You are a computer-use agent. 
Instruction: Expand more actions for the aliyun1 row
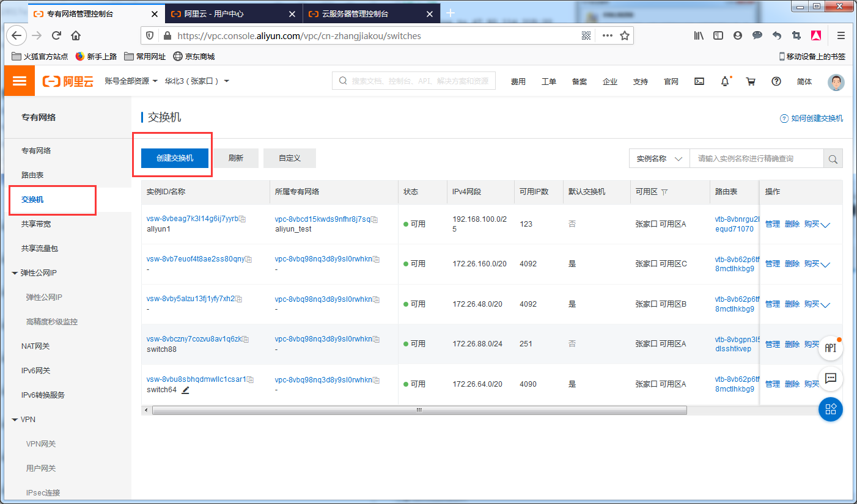point(825,225)
